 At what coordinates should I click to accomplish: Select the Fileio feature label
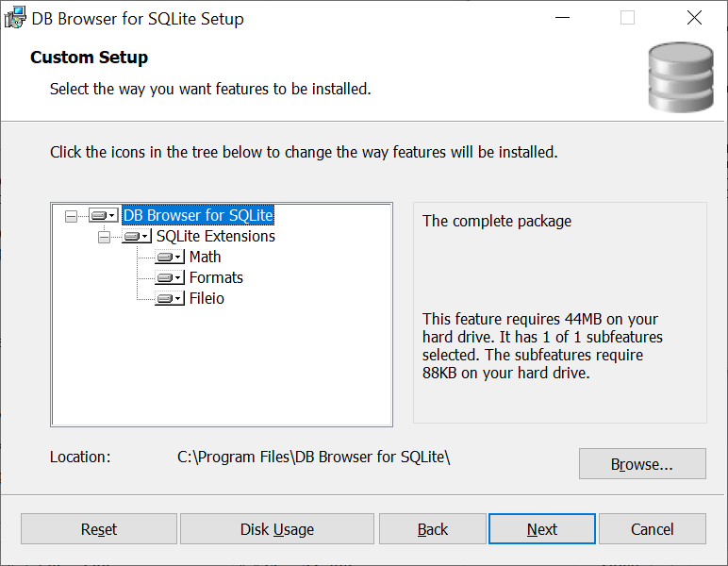coord(207,298)
